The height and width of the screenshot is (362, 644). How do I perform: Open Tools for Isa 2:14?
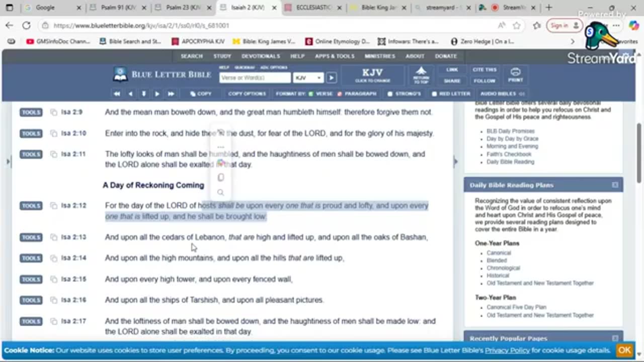click(31, 258)
